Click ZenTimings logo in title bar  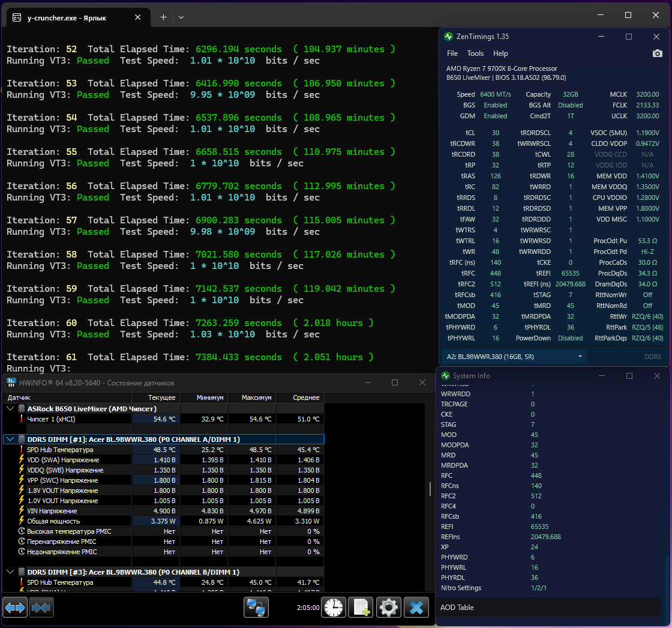coord(449,37)
